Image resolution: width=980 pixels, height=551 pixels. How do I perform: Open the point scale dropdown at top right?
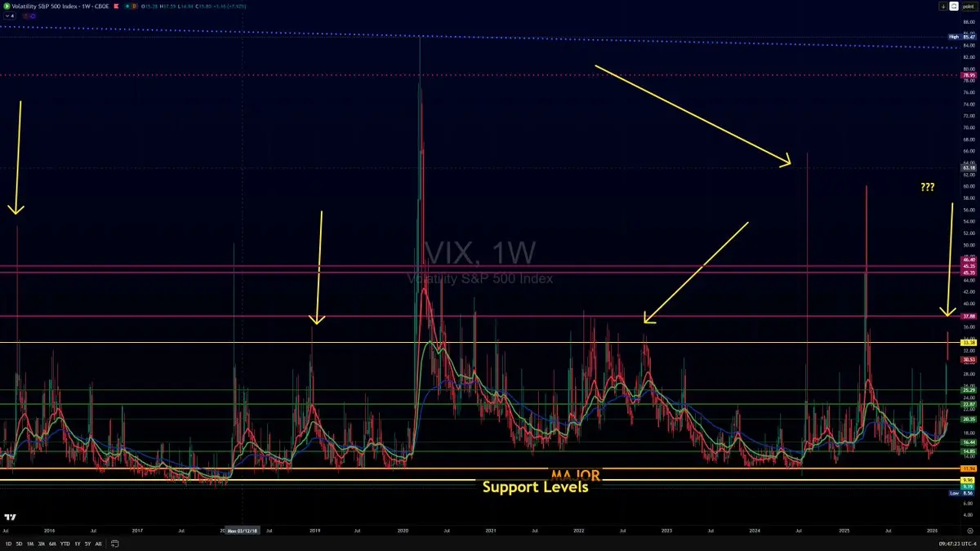tap(969, 7)
